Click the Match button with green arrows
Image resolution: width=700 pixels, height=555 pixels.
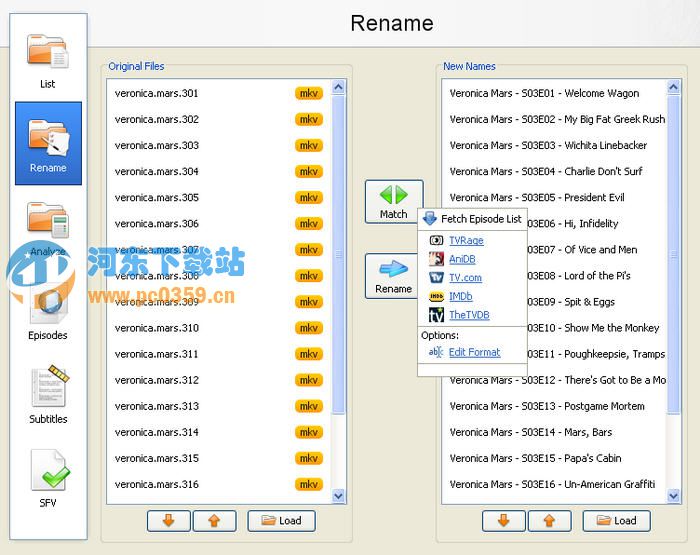[394, 201]
